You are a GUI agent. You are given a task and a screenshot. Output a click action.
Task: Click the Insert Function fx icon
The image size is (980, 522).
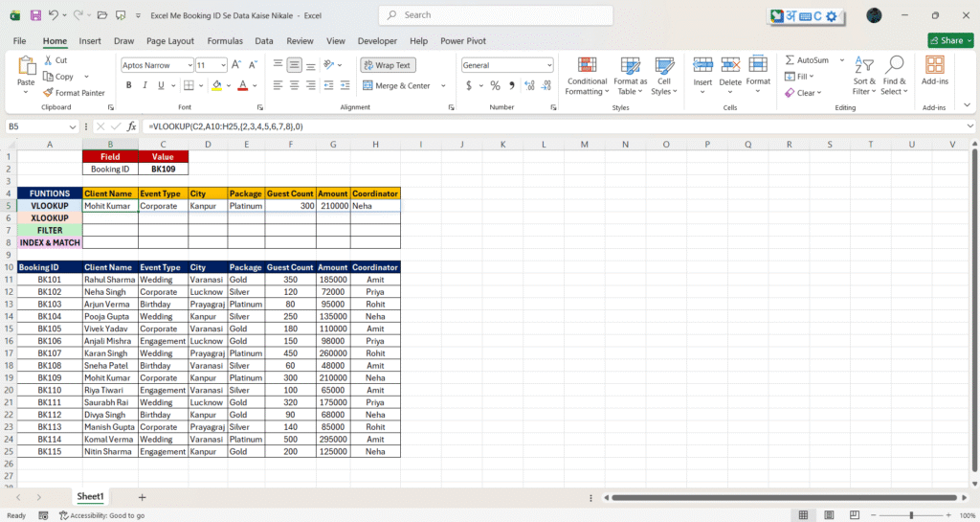131,126
